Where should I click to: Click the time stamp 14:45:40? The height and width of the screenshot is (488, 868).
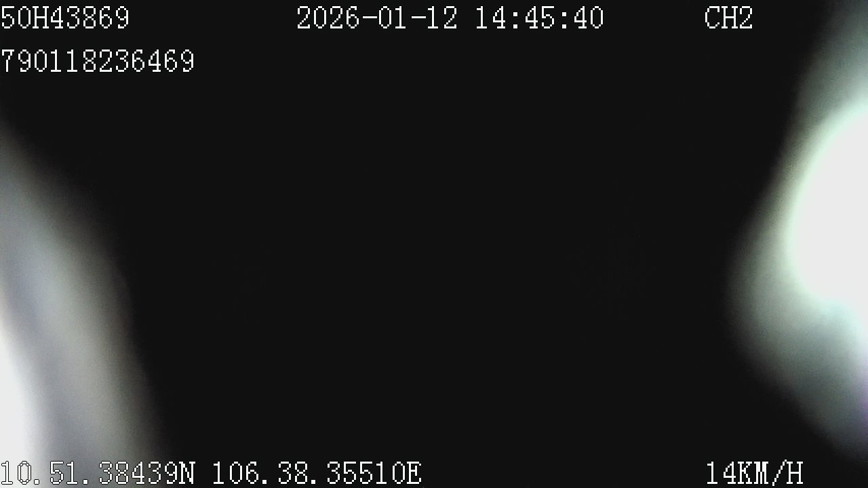pyautogui.click(x=539, y=18)
